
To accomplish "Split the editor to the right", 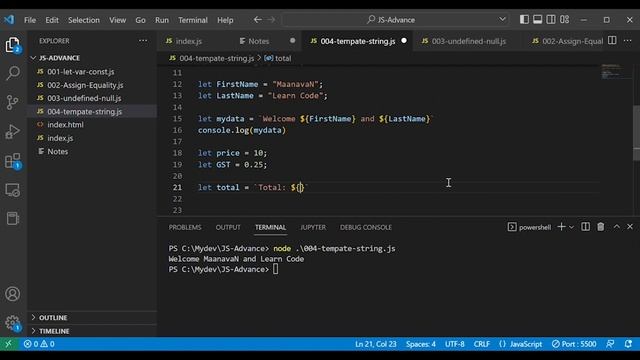I will pyautogui.click(x=612, y=40).
